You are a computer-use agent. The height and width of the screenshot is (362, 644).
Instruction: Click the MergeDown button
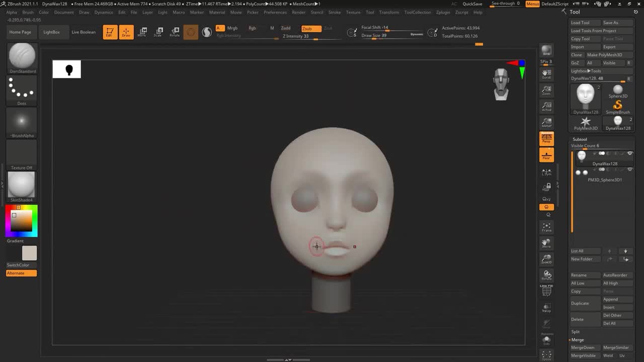(x=586, y=347)
